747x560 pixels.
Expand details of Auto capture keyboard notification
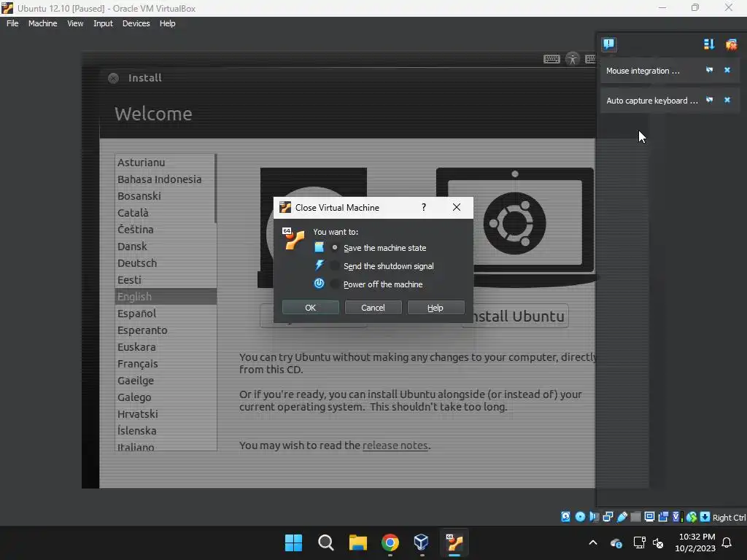pyautogui.click(x=709, y=100)
